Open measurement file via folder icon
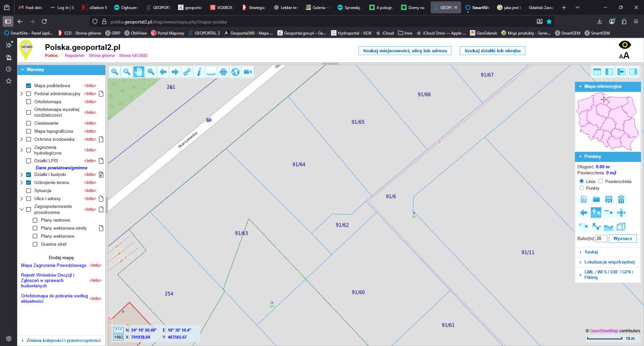The height and width of the screenshot is (346, 644). [x=596, y=199]
